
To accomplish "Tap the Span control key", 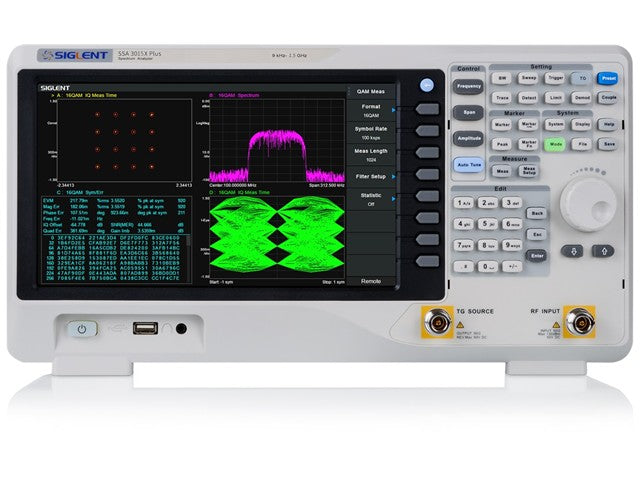I will (468, 113).
